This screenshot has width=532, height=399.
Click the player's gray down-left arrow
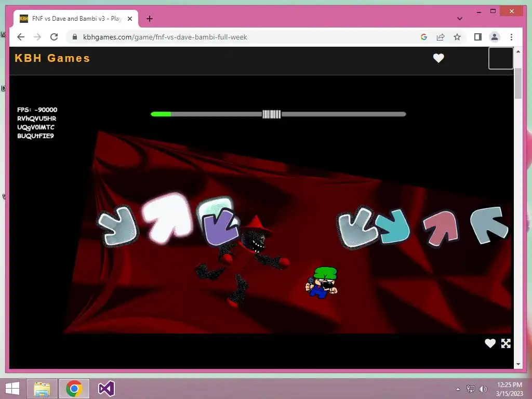tap(358, 228)
